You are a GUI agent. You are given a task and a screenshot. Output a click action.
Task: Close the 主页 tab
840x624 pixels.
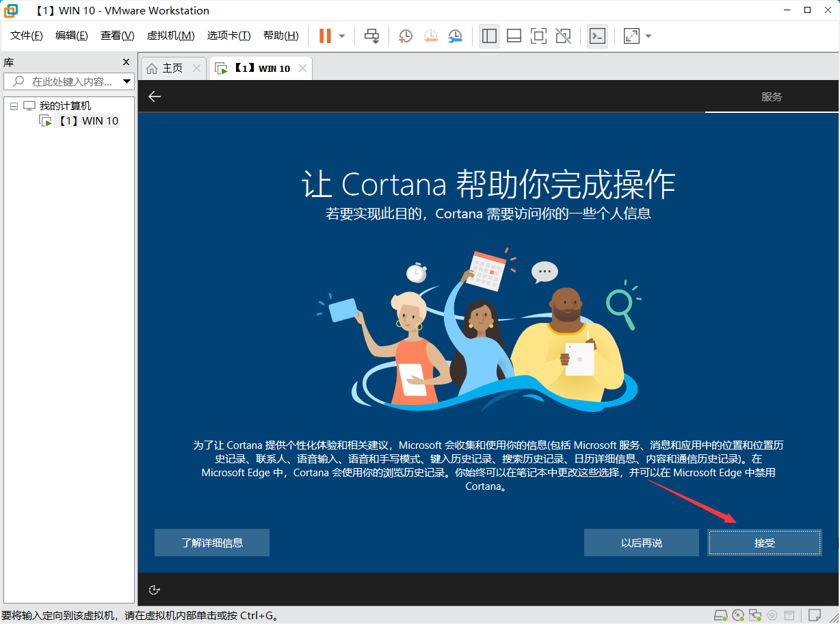coord(196,68)
